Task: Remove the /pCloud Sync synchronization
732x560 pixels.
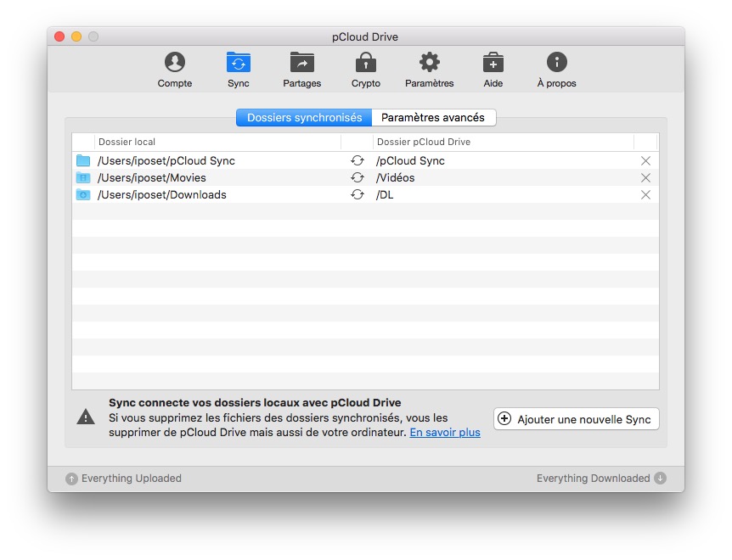Action: [x=645, y=161]
